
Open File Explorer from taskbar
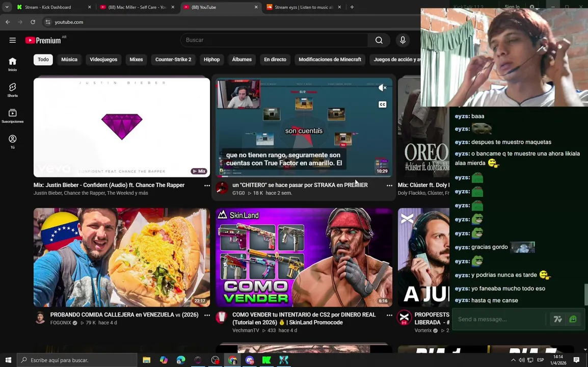(147, 360)
